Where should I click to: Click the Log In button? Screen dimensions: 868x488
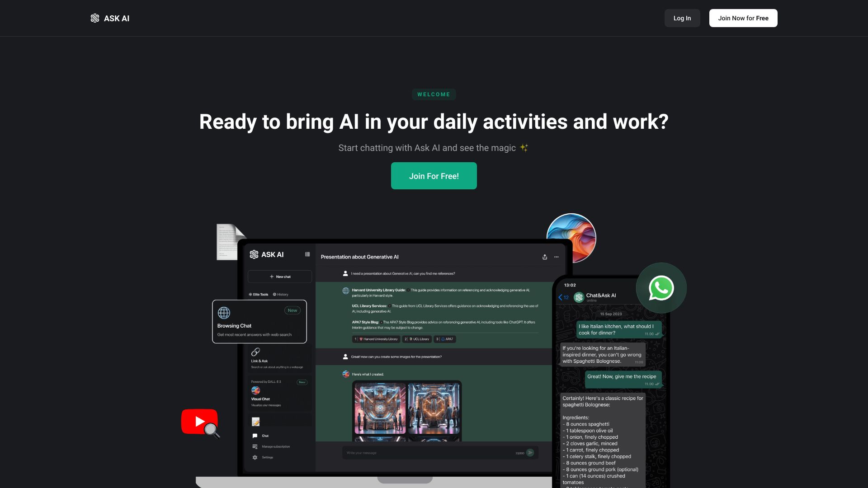point(682,18)
